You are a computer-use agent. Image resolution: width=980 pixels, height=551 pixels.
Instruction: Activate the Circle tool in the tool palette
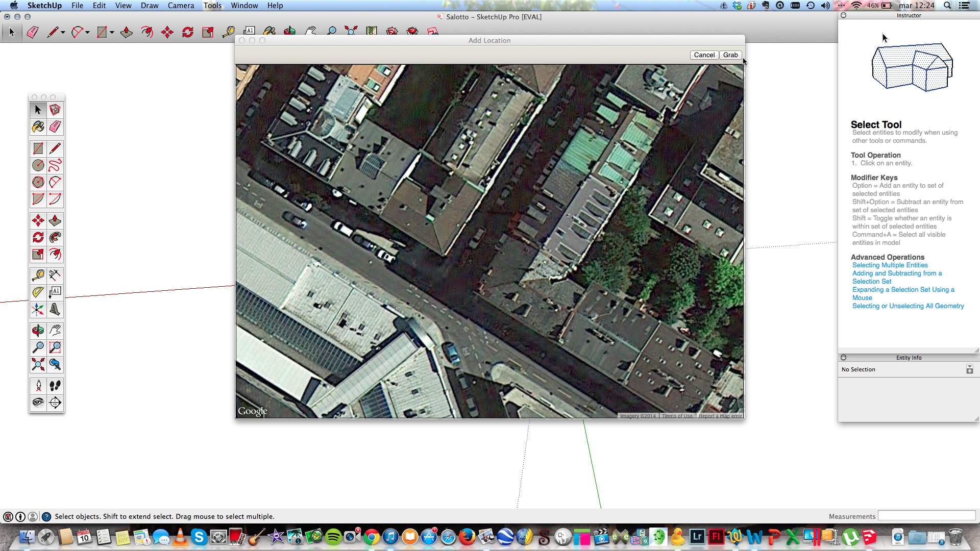pyautogui.click(x=38, y=165)
